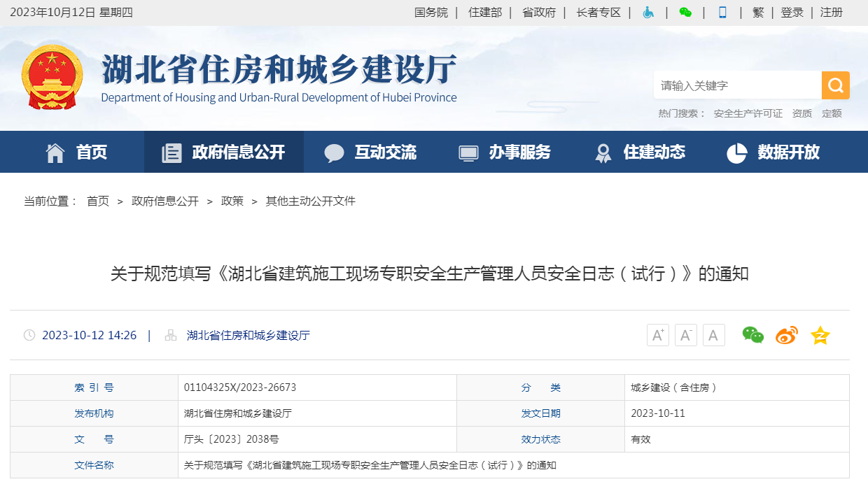Reset font size with plain A button
Image resolution: width=868 pixels, height=484 pixels.
(713, 336)
